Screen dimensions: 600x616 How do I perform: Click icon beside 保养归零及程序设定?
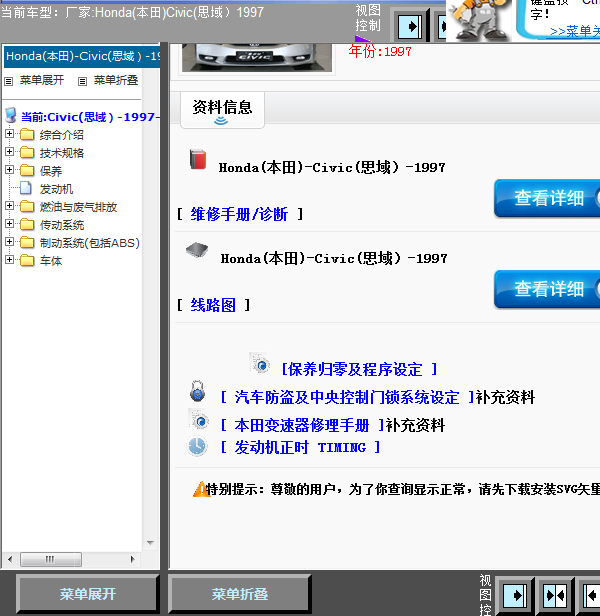(260, 363)
